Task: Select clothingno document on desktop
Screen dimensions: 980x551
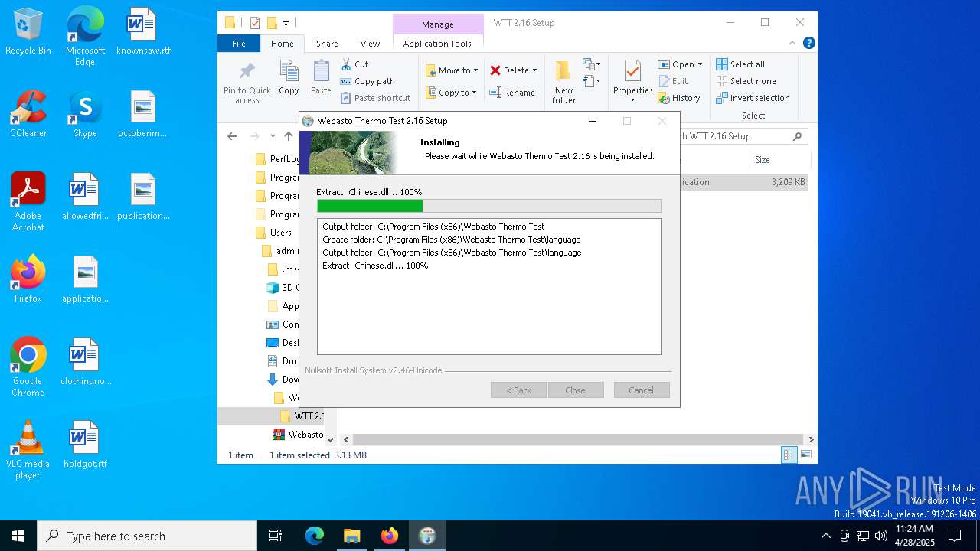Action: tap(85, 363)
